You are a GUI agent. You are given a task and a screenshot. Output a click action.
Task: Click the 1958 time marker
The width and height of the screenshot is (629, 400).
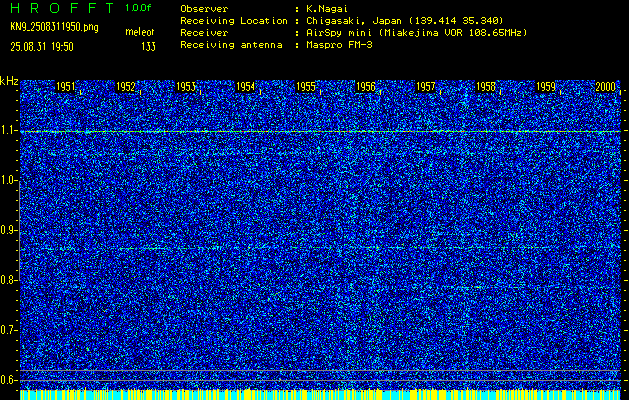pyautogui.click(x=486, y=87)
